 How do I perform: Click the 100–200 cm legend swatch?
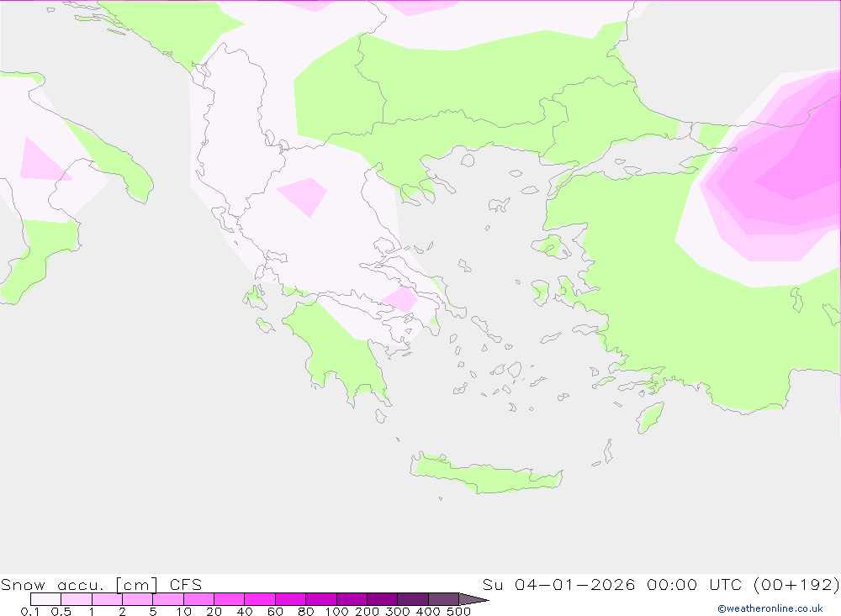point(352,599)
